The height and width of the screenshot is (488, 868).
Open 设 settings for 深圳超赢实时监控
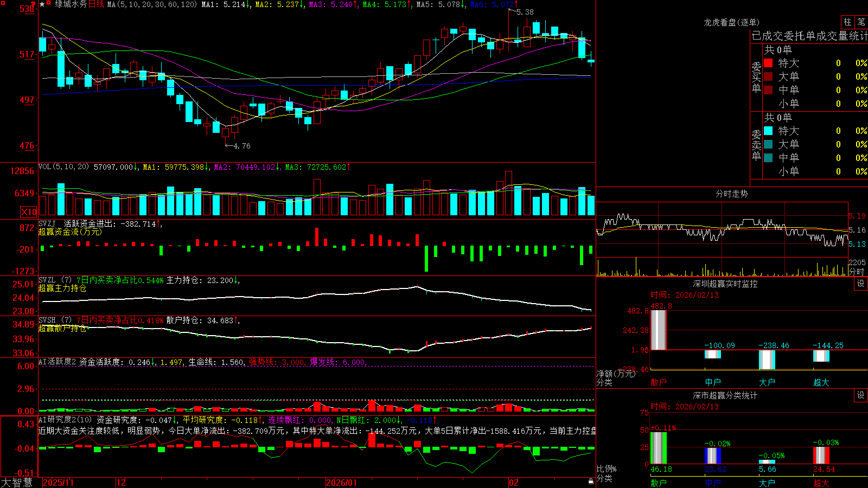tap(861, 284)
